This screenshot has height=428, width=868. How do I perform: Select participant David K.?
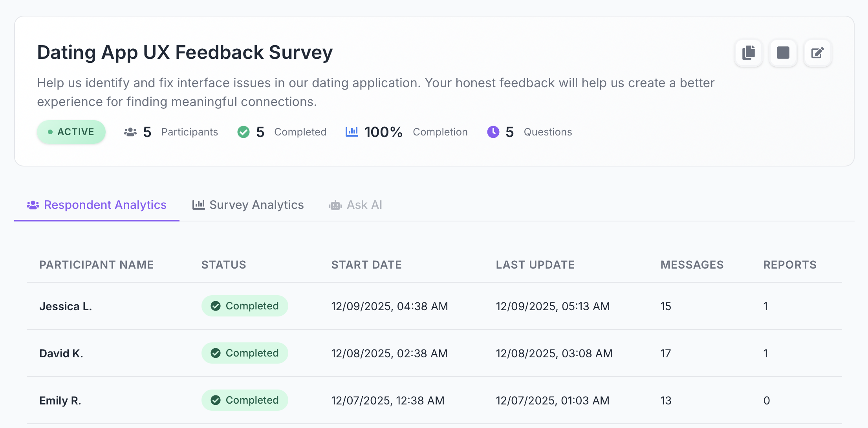point(61,353)
